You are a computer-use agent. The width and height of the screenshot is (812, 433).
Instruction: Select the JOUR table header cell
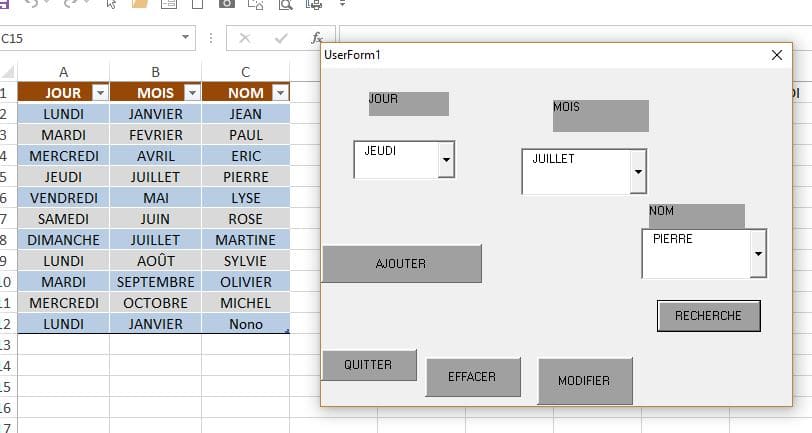(x=63, y=93)
